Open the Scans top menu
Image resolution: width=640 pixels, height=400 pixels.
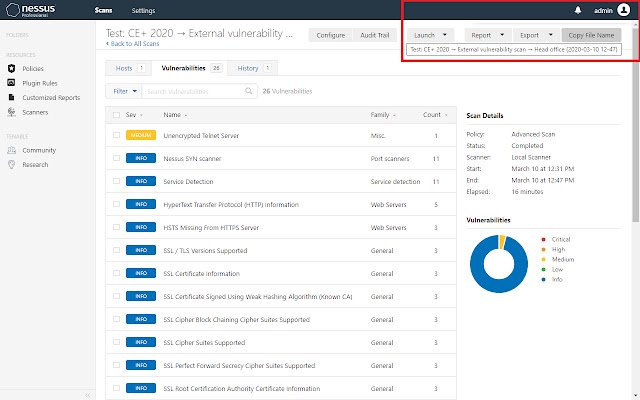(x=103, y=10)
